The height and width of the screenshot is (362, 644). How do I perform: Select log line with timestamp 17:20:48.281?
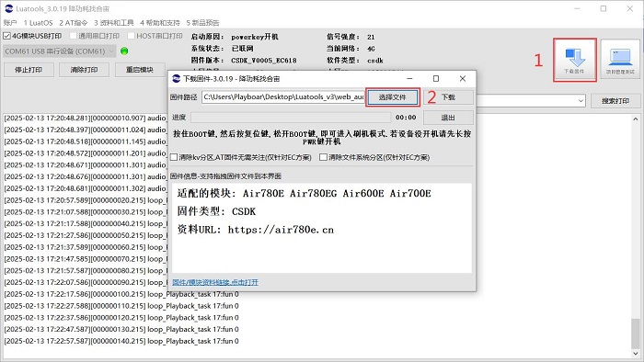[x=86, y=119]
